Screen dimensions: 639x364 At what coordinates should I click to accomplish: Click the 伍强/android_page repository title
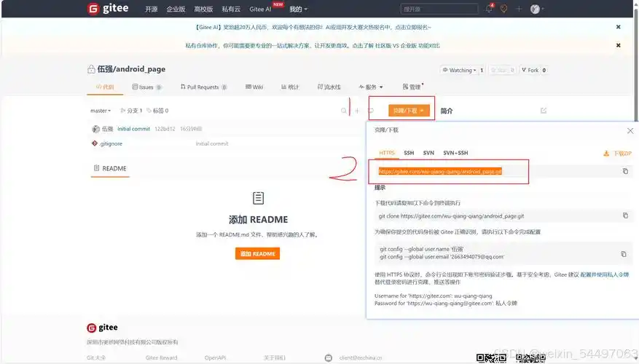[131, 69]
